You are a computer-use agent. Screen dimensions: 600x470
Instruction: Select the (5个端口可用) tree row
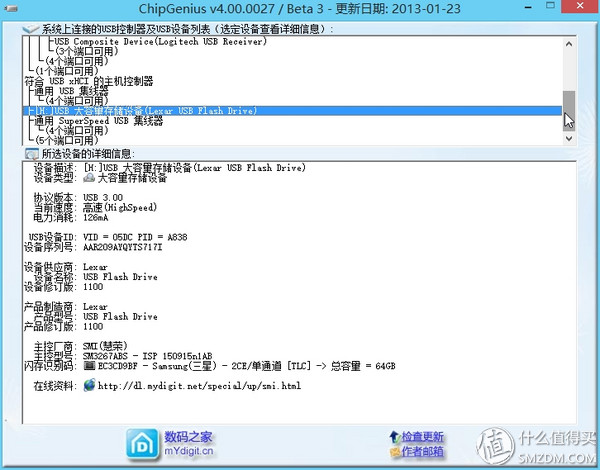[66, 140]
